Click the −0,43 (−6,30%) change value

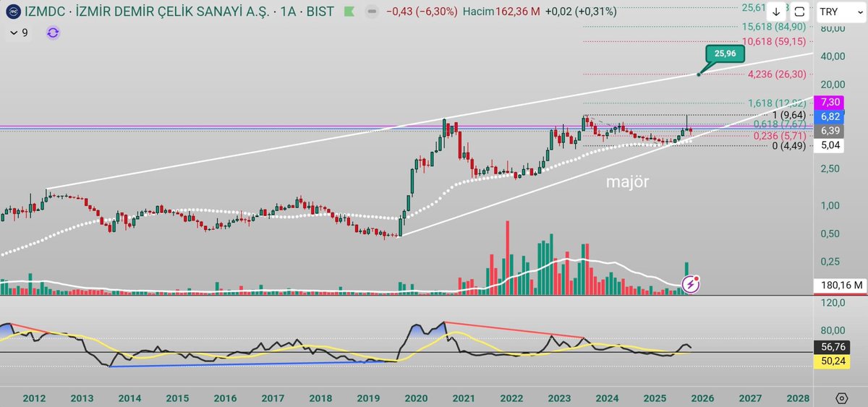tap(422, 12)
